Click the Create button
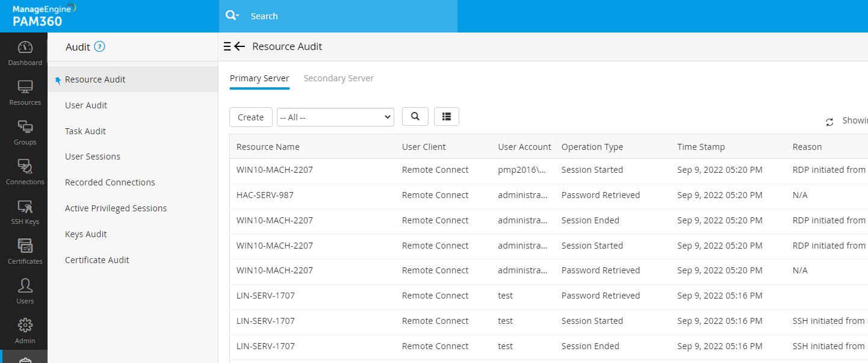This screenshot has width=868, height=363. (x=250, y=117)
